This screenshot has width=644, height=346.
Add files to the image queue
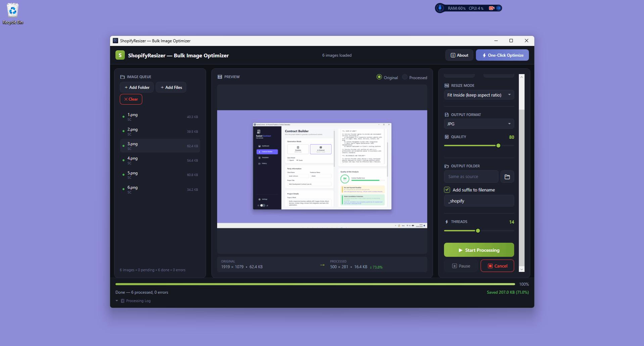pos(171,87)
